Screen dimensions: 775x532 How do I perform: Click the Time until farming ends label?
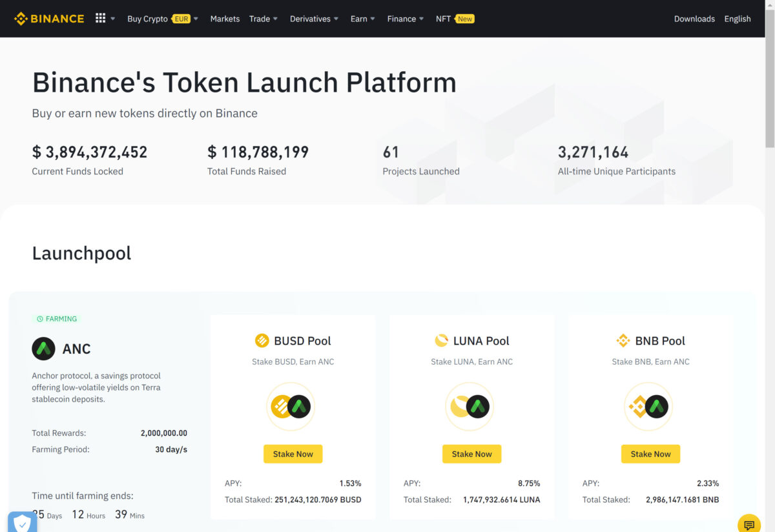click(83, 496)
